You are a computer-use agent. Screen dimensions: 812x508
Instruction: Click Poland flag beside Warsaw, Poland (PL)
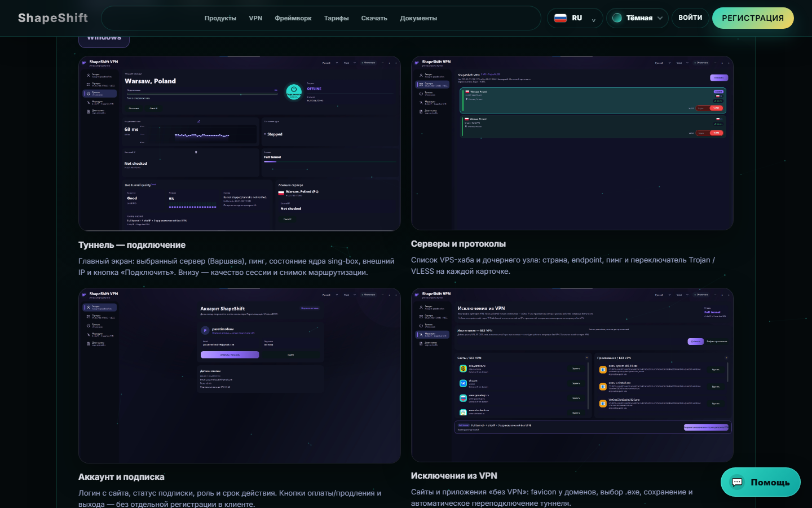281,192
